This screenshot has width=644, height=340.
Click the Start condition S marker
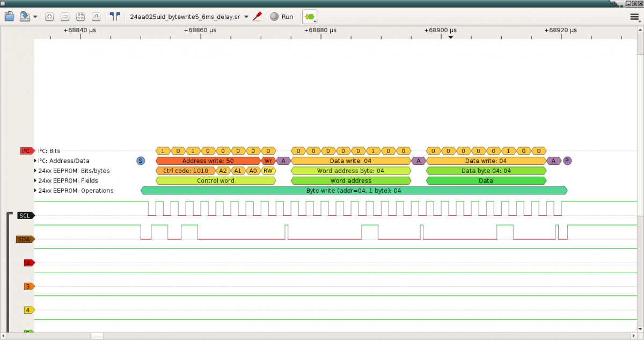pos(141,161)
